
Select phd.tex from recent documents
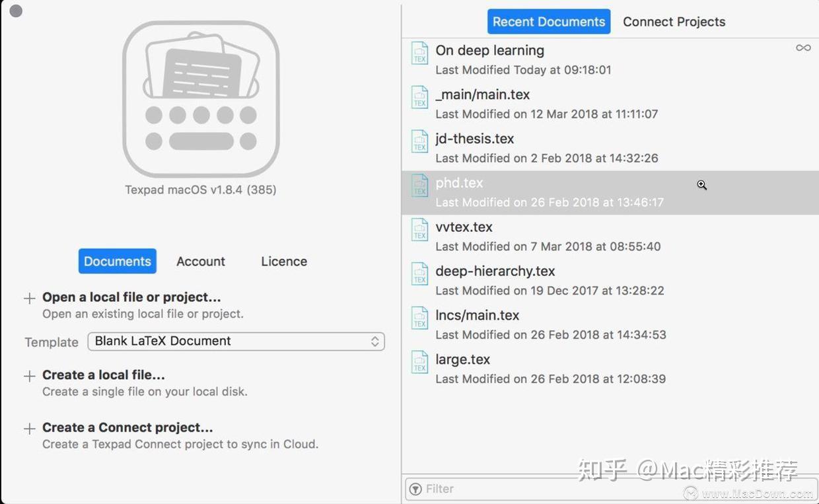point(459,183)
